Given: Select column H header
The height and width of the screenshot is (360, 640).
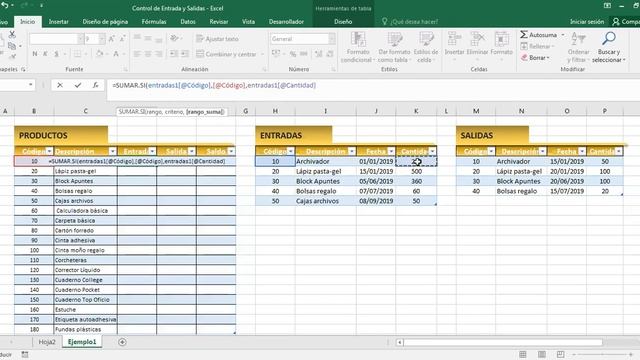Looking at the screenshot, I should point(275,111).
